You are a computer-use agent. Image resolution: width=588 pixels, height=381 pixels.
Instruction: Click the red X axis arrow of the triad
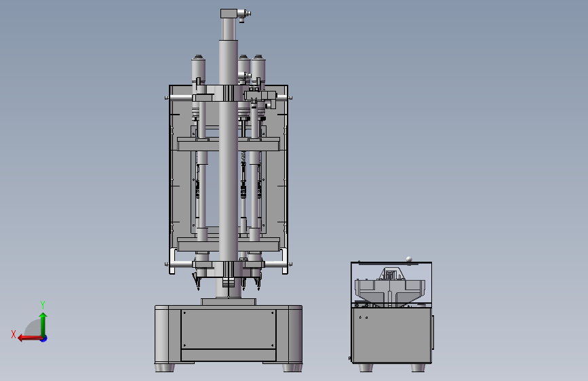(x=29, y=338)
